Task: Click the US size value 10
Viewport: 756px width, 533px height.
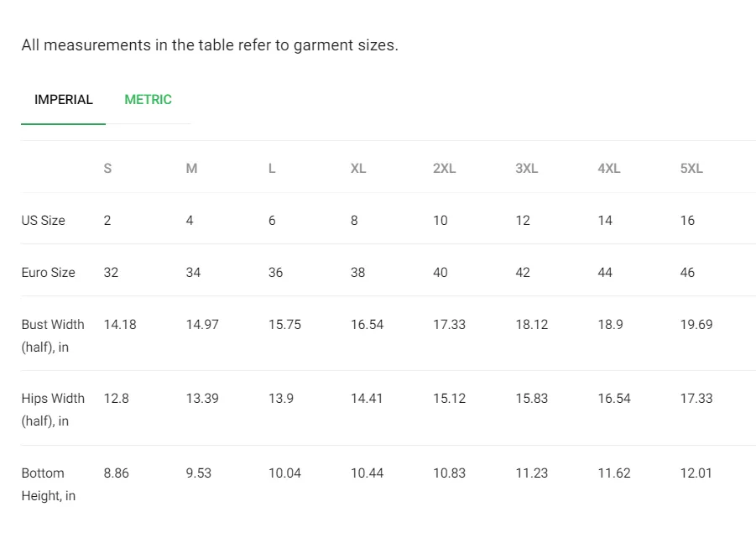Action: (x=441, y=221)
